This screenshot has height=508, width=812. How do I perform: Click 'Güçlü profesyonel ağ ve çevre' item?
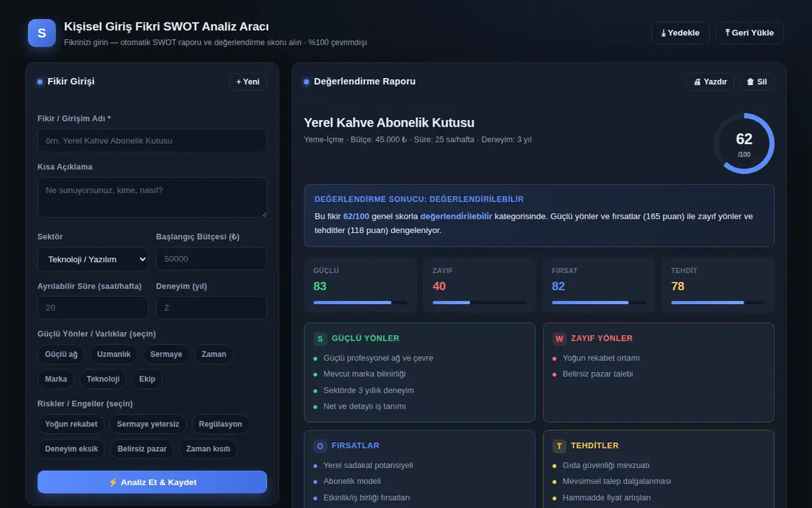click(378, 358)
